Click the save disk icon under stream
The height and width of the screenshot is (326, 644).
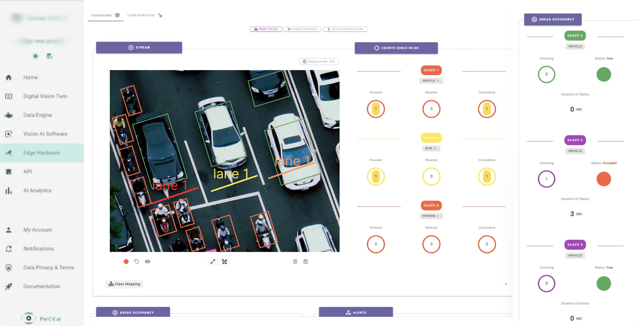[305, 261]
